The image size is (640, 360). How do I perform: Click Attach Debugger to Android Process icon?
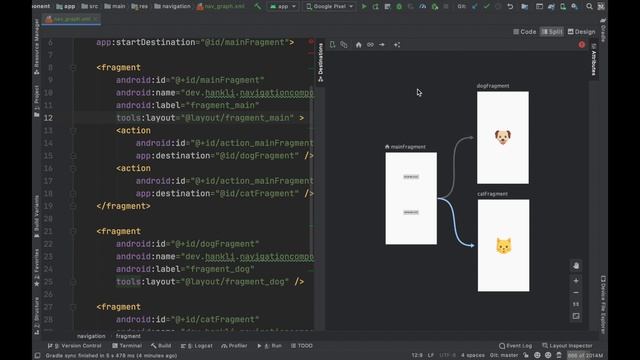point(435,6)
